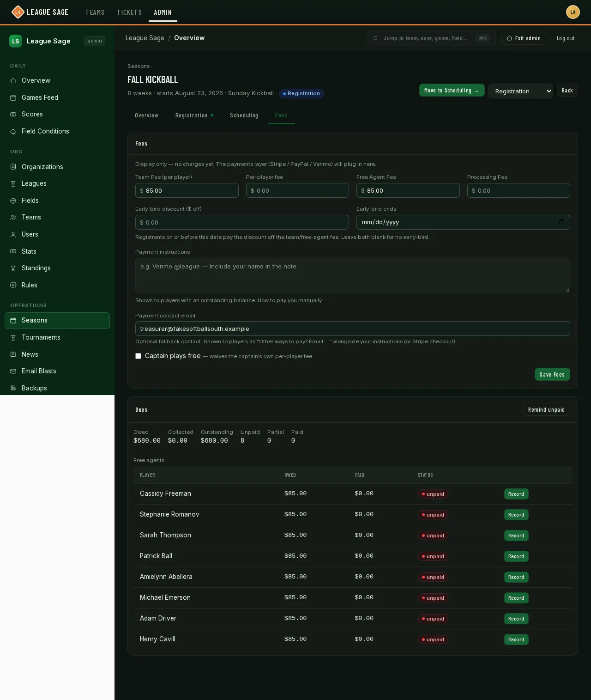
Task: Record payment for Sarah Thompson
Action: (516, 536)
